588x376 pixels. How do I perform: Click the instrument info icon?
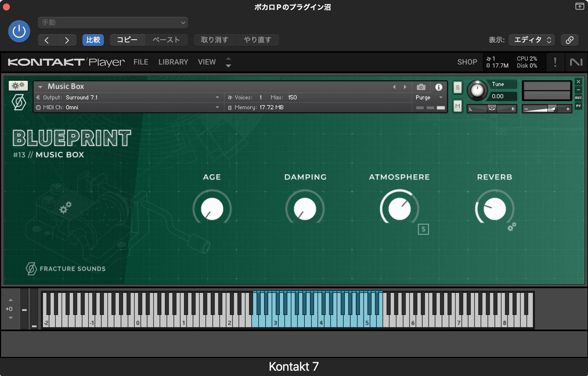439,87
